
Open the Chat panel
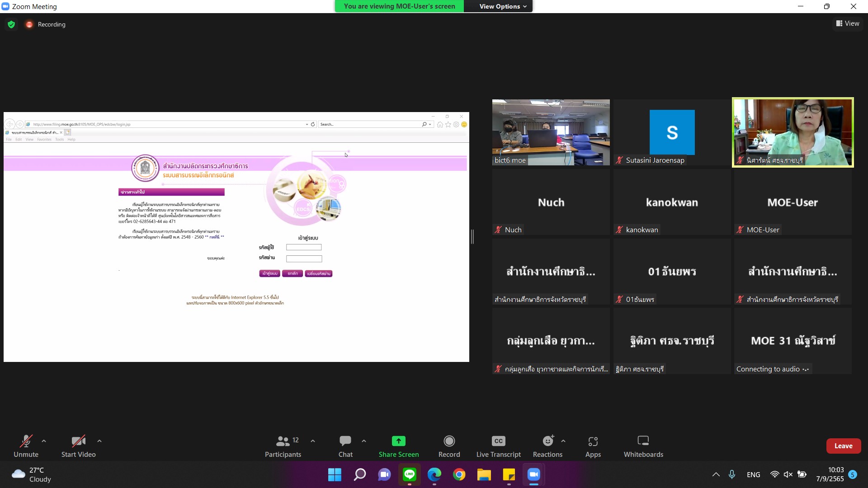coord(345,446)
